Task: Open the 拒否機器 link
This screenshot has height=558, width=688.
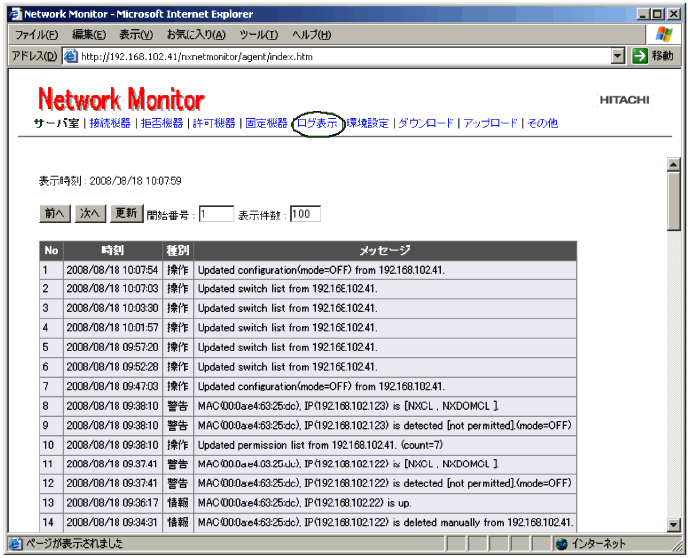Action: click(x=161, y=123)
